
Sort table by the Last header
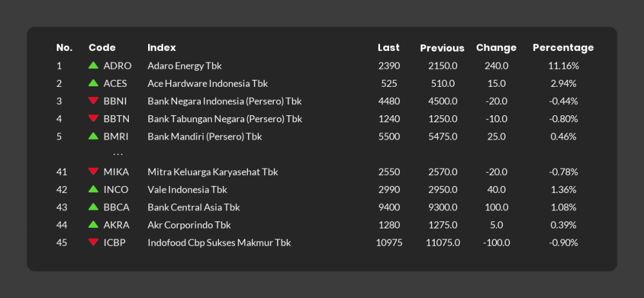click(388, 48)
